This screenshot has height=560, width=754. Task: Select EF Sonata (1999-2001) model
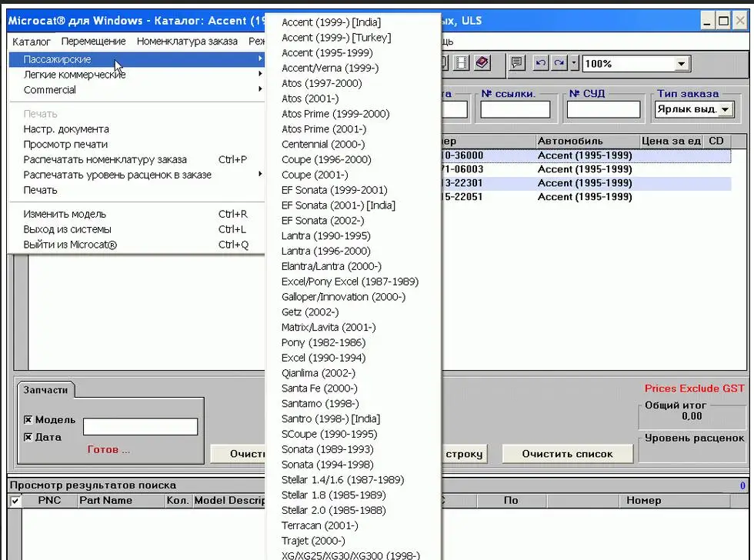point(353,190)
